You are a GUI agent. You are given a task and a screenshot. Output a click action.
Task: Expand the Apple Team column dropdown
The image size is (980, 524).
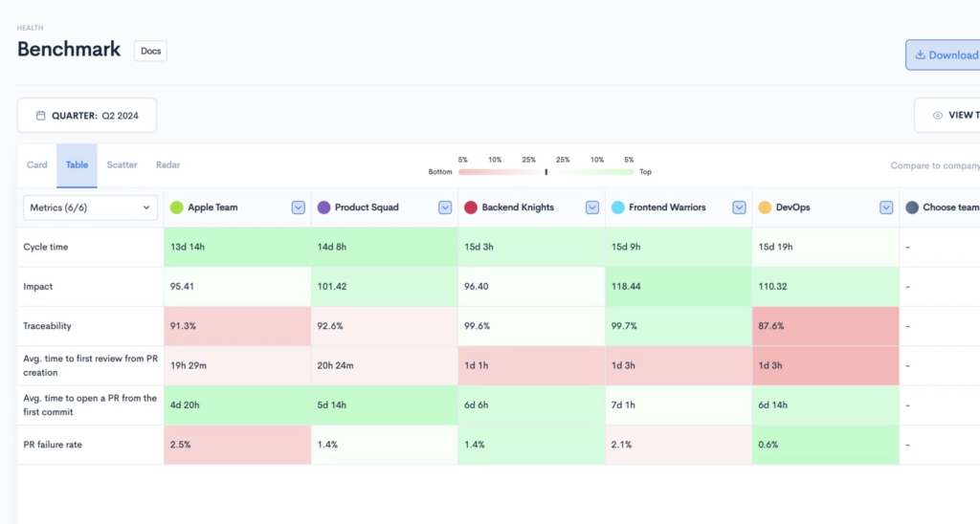(298, 207)
